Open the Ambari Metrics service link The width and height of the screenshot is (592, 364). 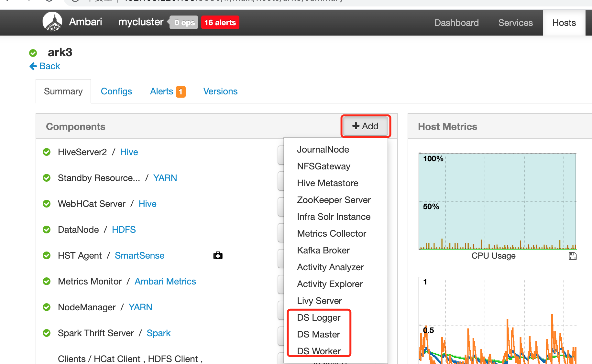(165, 281)
